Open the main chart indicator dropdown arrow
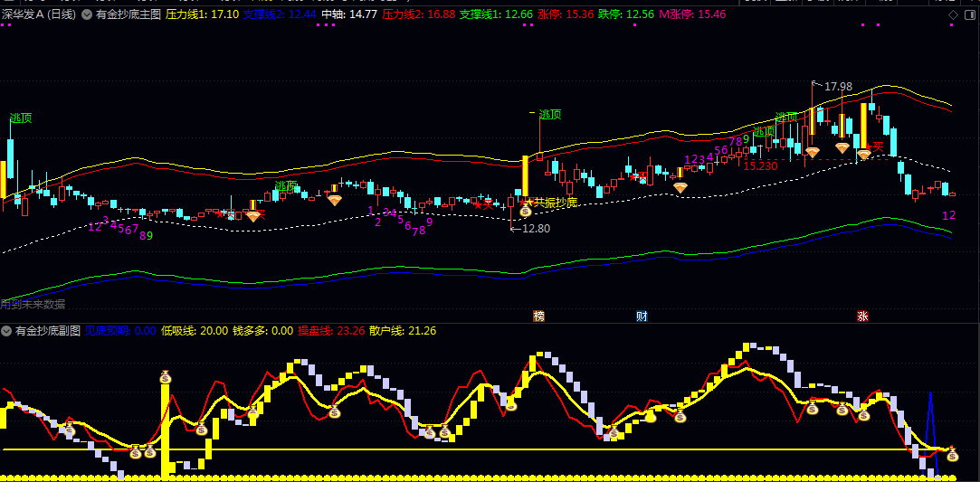This screenshot has width=980, height=482. coord(86,14)
